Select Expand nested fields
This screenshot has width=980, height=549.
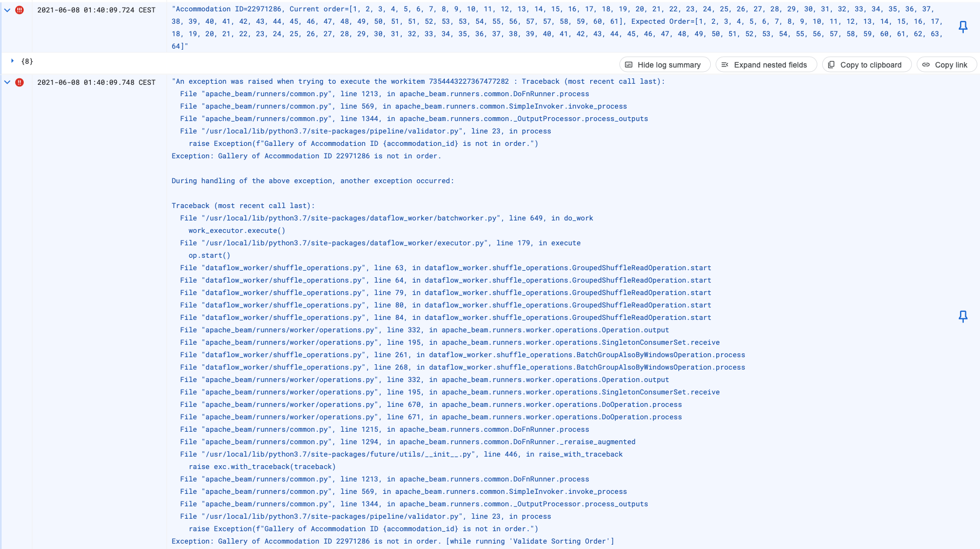tap(766, 64)
